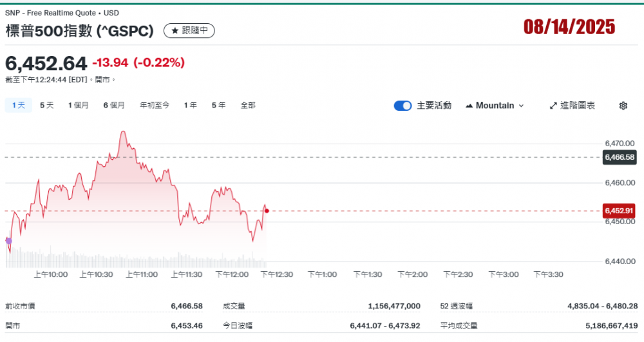Select the 1天 time range tab

pyautogui.click(x=17, y=105)
